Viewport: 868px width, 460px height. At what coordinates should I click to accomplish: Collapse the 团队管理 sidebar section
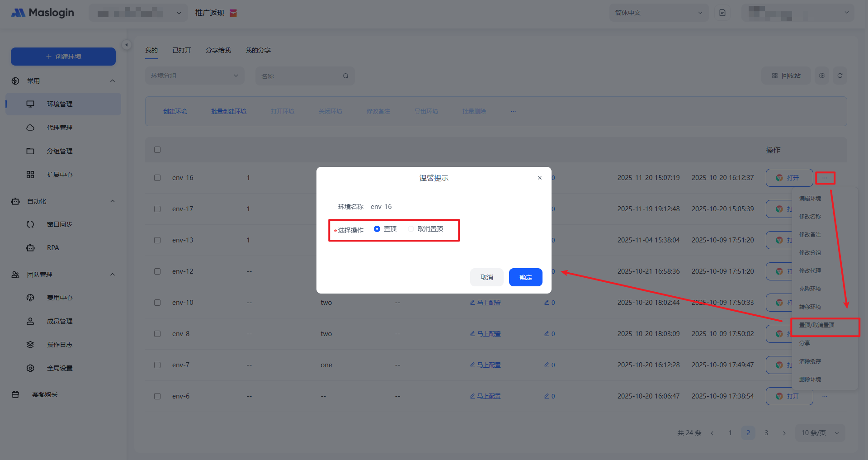[x=113, y=275]
